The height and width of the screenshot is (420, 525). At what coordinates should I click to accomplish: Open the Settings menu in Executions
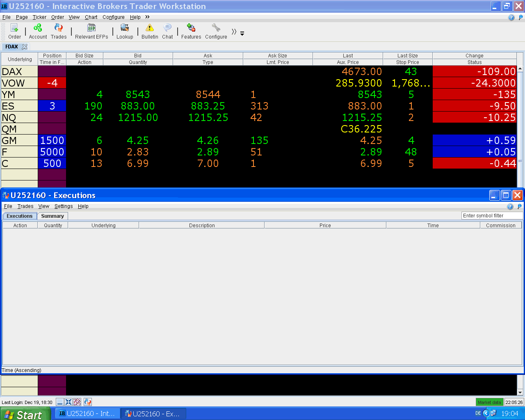[64, 206]
